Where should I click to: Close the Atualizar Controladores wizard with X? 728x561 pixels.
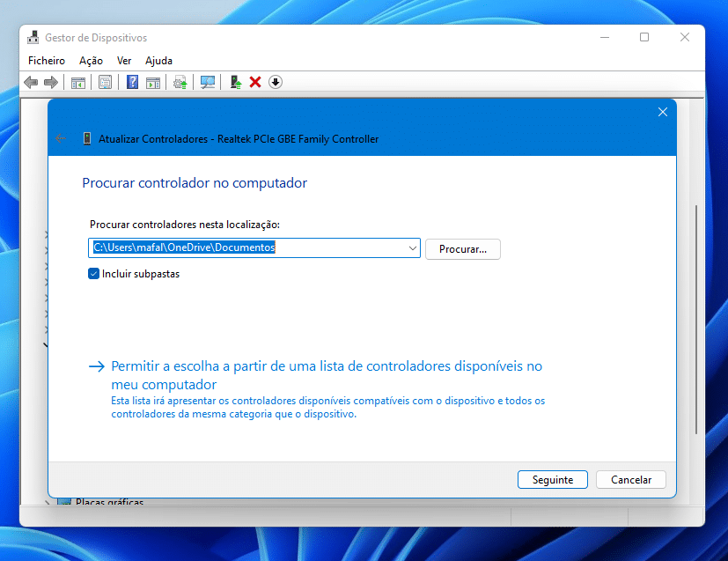coord(663,112)
